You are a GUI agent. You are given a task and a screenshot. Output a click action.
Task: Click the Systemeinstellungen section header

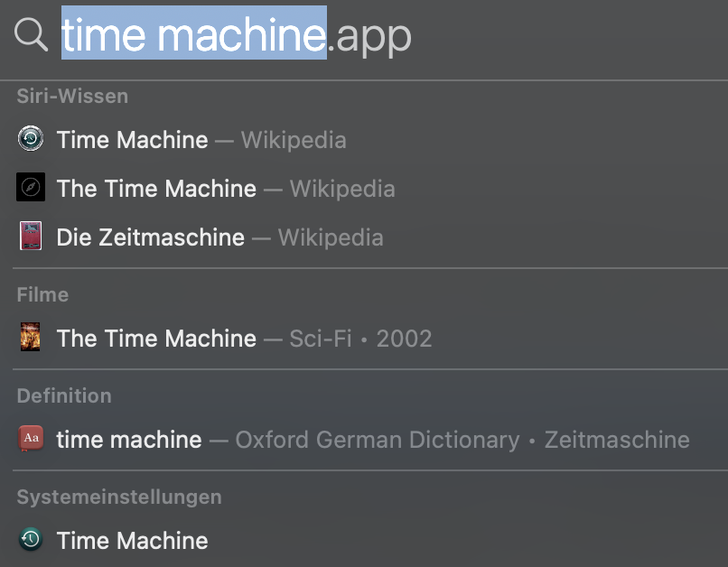[x=119, y=497]
